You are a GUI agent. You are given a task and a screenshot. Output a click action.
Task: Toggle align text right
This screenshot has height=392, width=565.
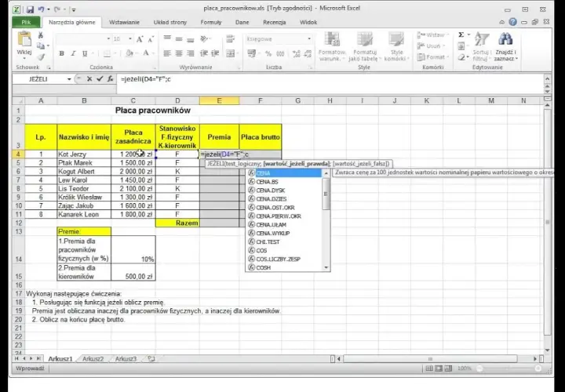[x=190, y=53]
